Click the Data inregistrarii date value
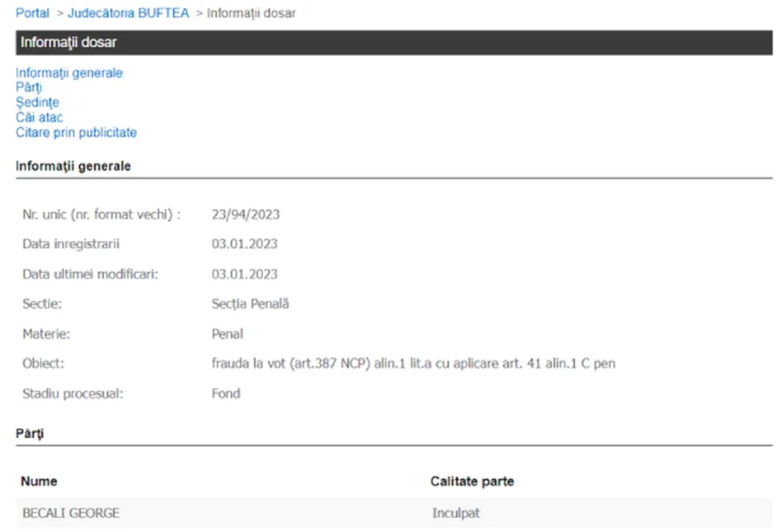The height and width of the screenshot is (532, 784). (x=245, y=244)
